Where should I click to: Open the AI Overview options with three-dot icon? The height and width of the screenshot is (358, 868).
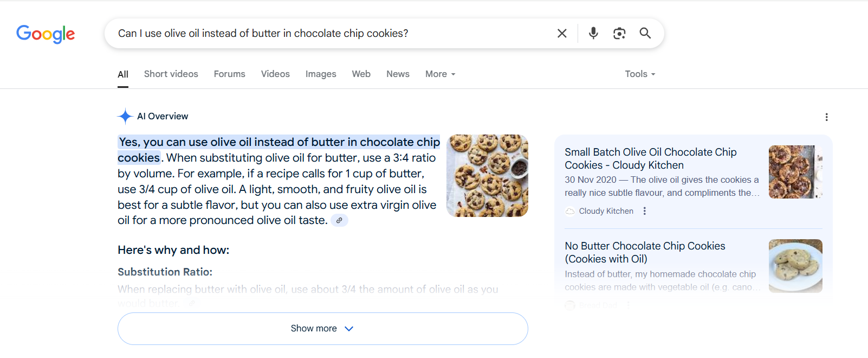click(x=827, y=117)
